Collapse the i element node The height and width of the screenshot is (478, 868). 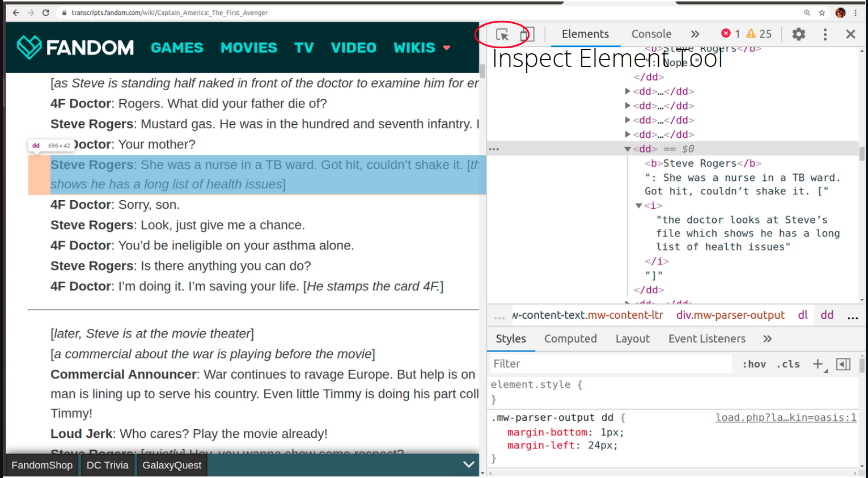pyautogui.click(x=639, y=206)
